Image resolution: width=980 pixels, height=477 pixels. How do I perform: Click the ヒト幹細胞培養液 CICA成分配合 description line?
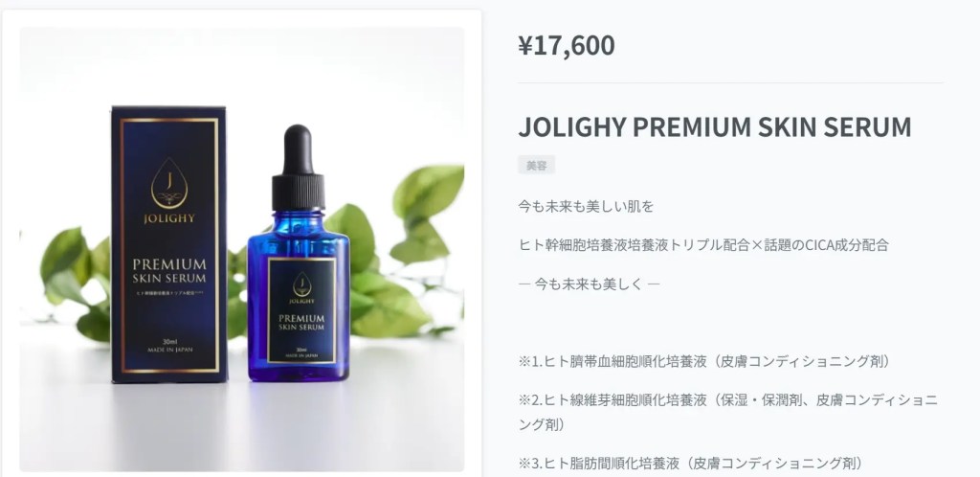[x=703, y=245]
